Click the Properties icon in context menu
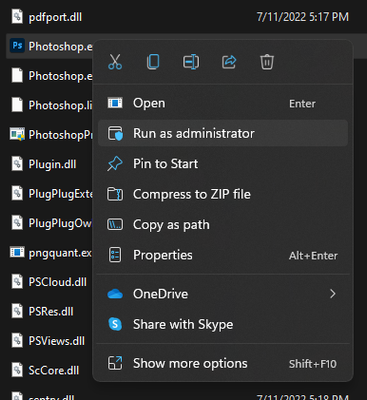The image size is (367, 400). (x=115, y=255)
